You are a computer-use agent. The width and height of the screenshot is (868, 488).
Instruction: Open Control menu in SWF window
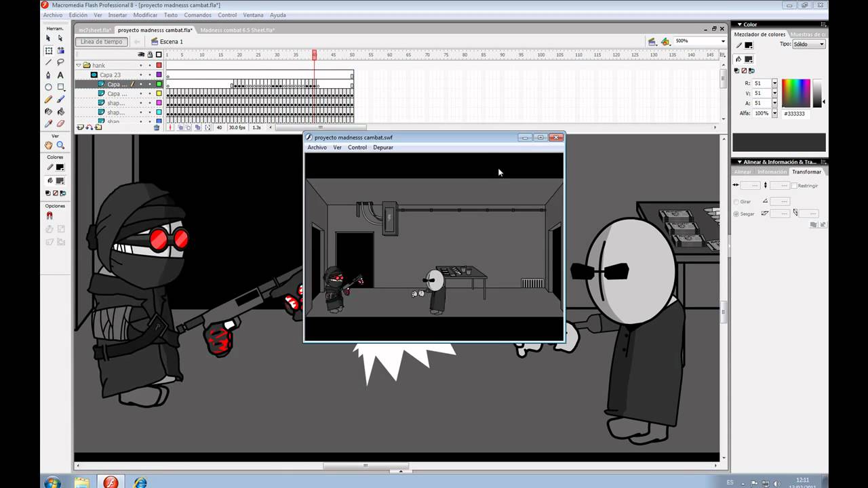pyautogui.click(x=357, y=147)
